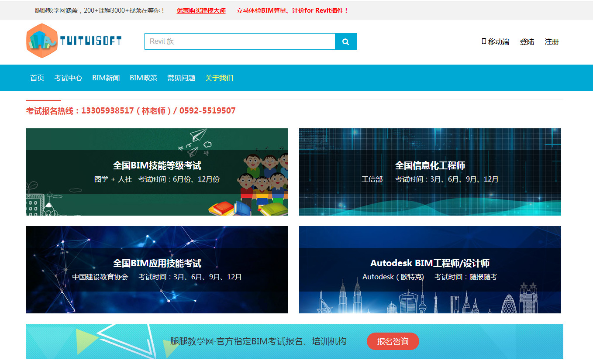Click the 考试报名热线 phone number text
The image size is (593, 364).
tap(131, 111)
